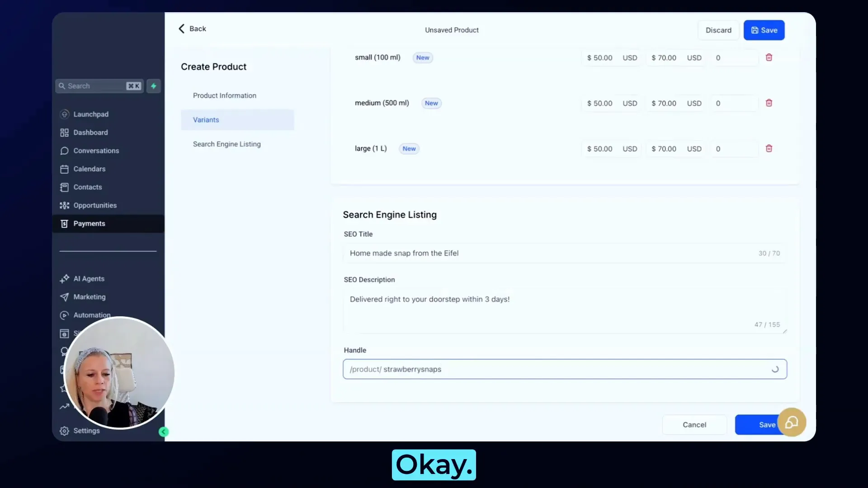This screenshot has width=868, height=488.
Task: Click the Cancel button at bottom
Action: click(694, 425)
